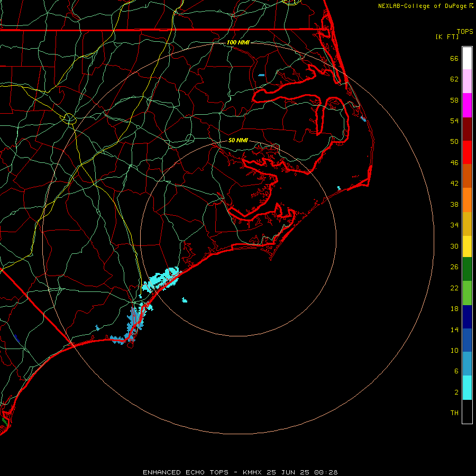The width and height of the screenshot is (476, 476).
Task: Select the yellow legend swatch
Action: 467,246
